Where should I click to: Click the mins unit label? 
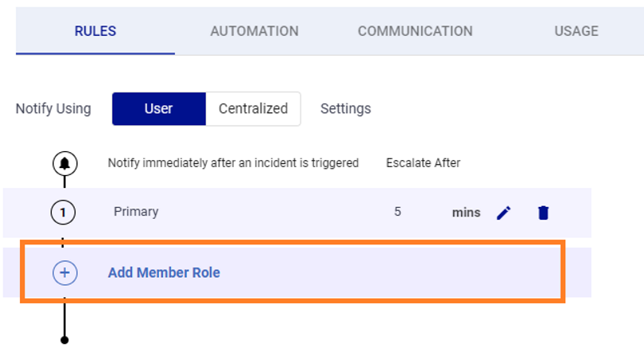466,213
